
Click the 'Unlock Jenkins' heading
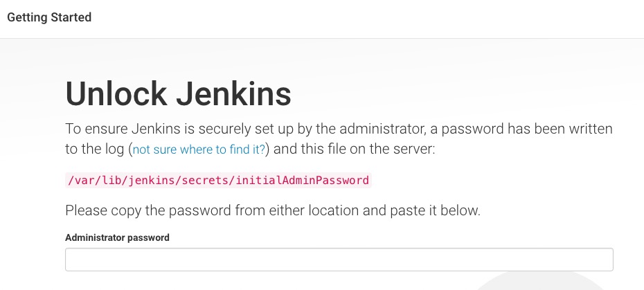pos(178,95)
